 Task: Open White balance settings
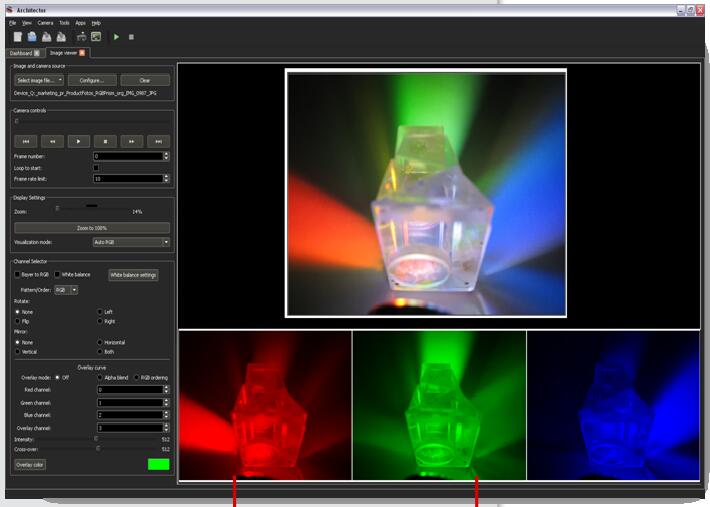point(133,275)
